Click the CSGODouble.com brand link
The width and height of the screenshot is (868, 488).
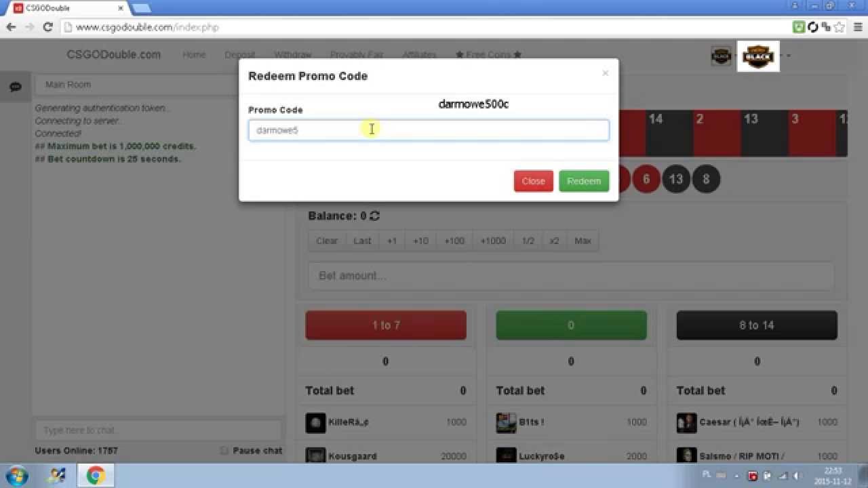pos(114,55)
